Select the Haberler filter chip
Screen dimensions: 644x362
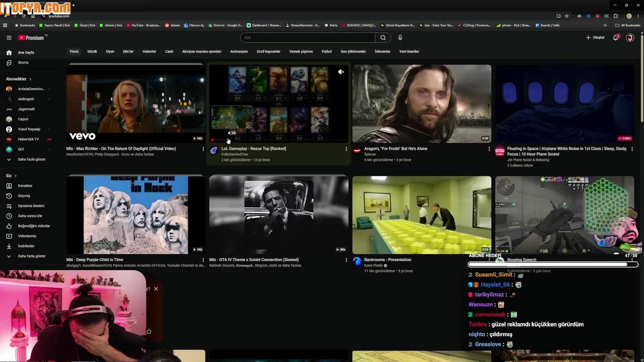[149, 51]
